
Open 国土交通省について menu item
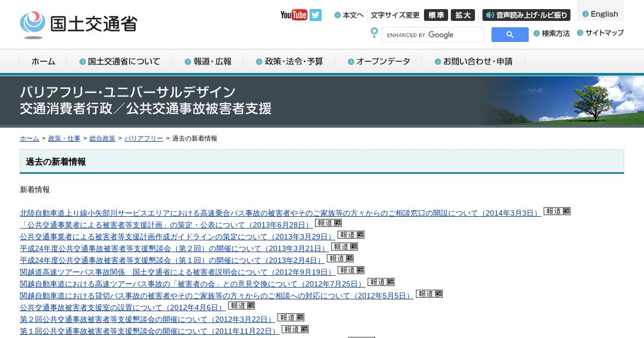[120, 62]
